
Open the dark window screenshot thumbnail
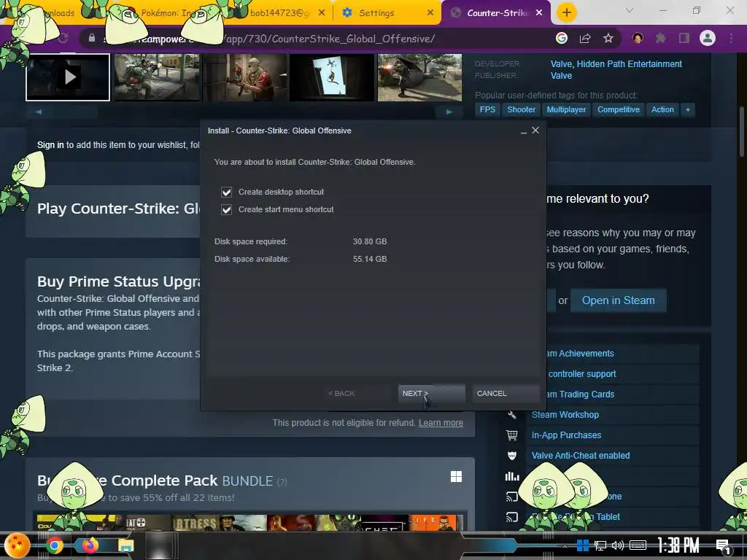click(x=332, y=77)
